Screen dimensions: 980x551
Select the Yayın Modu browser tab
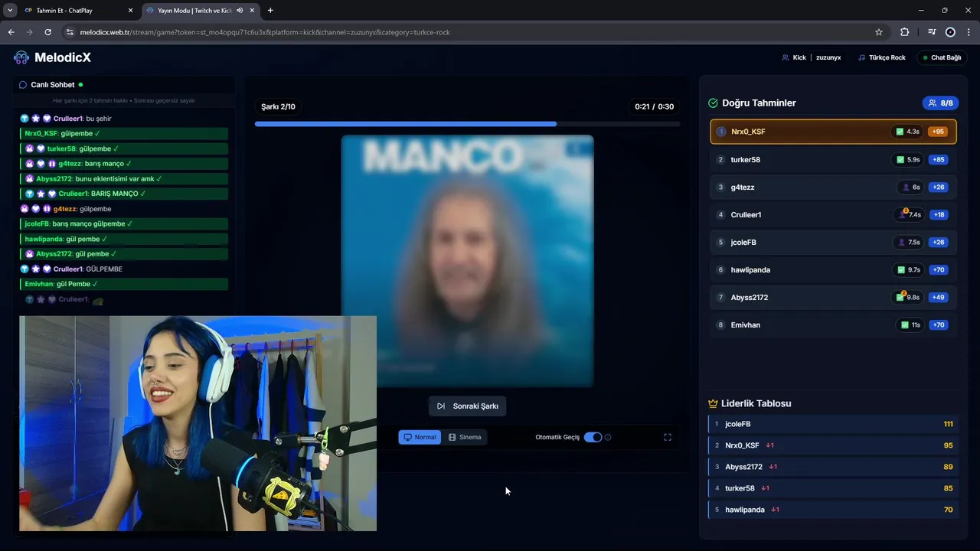(x=201, y=10)
